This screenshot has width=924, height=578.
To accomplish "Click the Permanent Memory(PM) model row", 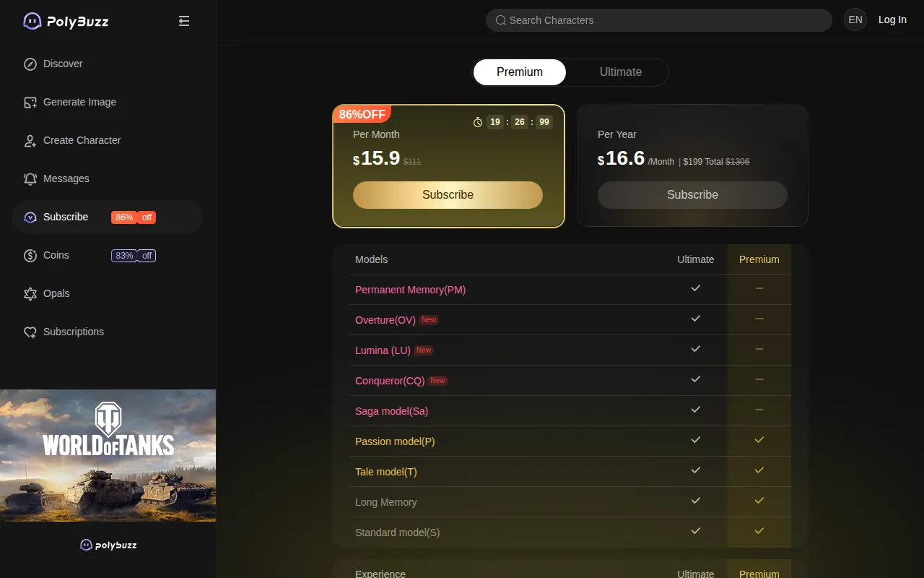I will [x=570, y=290].
